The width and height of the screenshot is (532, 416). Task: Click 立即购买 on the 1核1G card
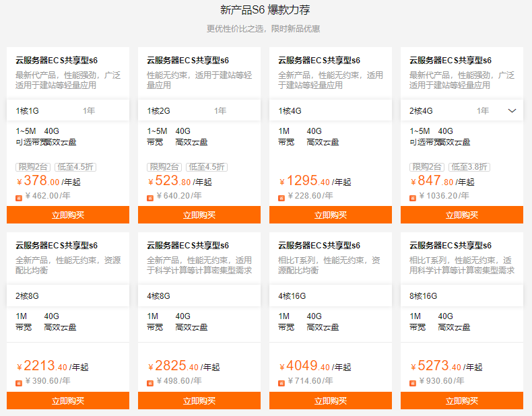(68, 215)
